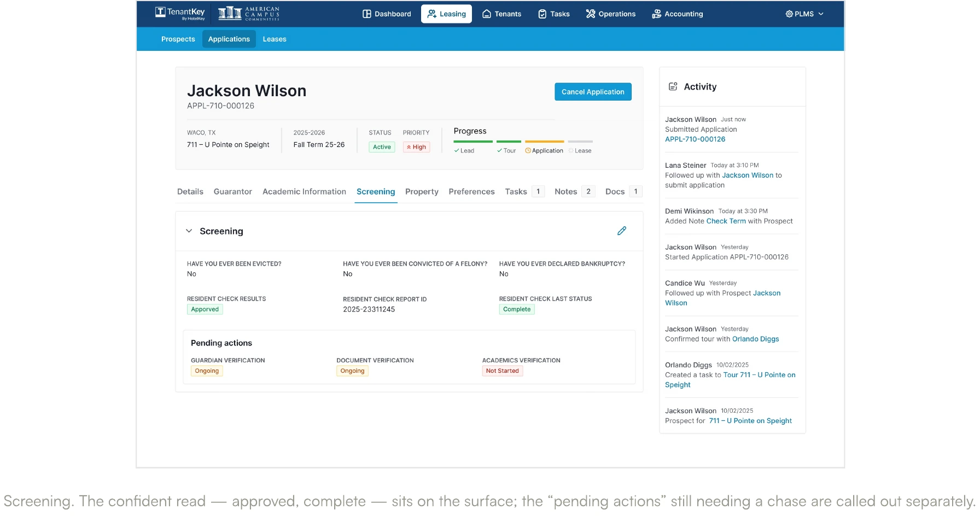980x516 pixels.
Task: Switch to the Details tab
Action: 190,191
